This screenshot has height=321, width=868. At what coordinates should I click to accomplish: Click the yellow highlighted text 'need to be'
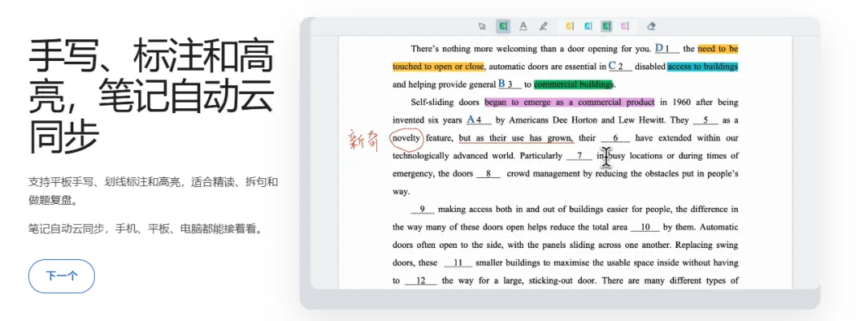(x=718, y=49)
